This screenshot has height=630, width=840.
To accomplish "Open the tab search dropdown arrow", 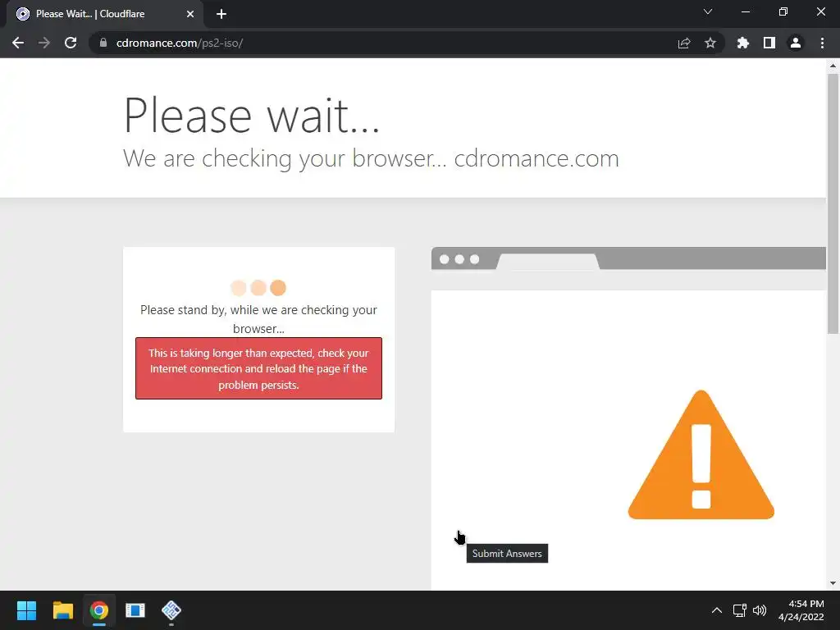I will tap(708, 11).
